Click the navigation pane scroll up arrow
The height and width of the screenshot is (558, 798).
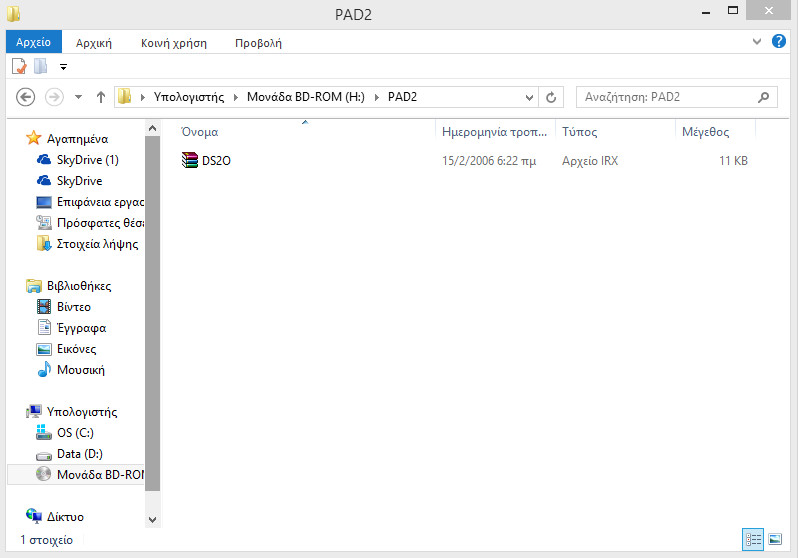(x=152, y=128)
